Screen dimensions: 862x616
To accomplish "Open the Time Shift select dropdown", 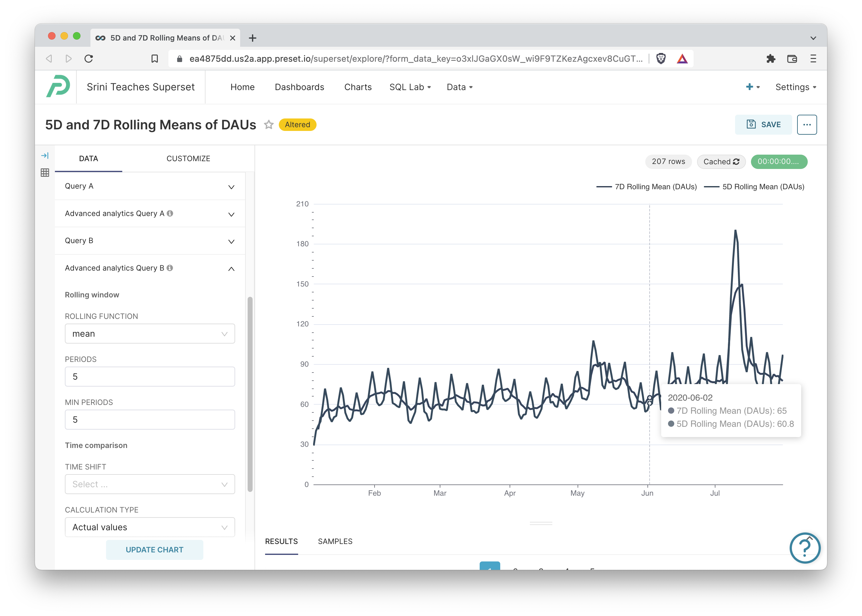I will (150, 484).
